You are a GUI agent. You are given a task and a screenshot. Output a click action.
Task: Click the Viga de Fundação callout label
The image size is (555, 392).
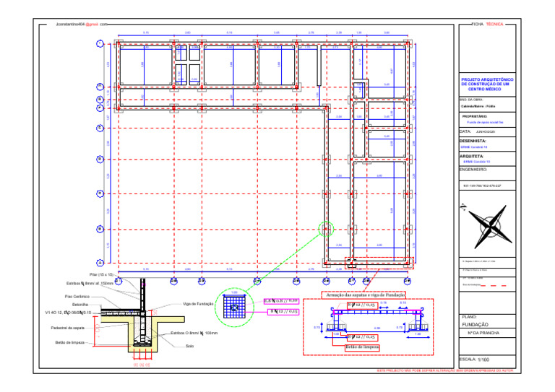pos(198,304)
